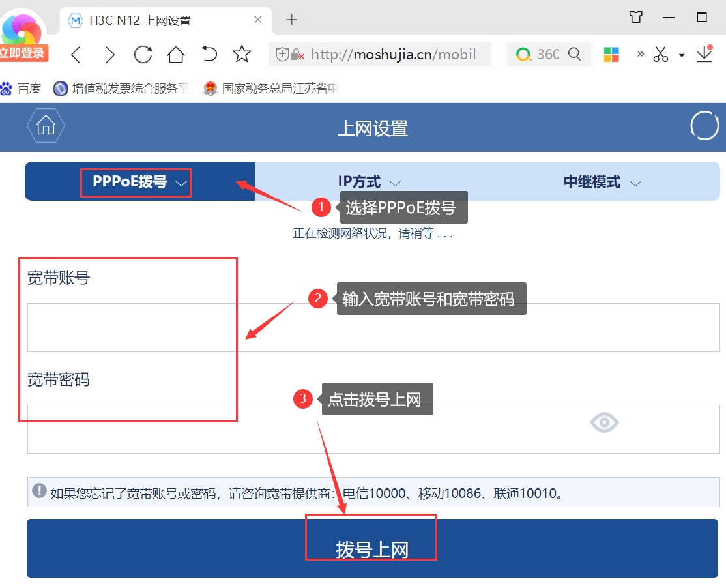Click the site security shield icon
Viewport: 726px width, 588px height.
[282, 55]
